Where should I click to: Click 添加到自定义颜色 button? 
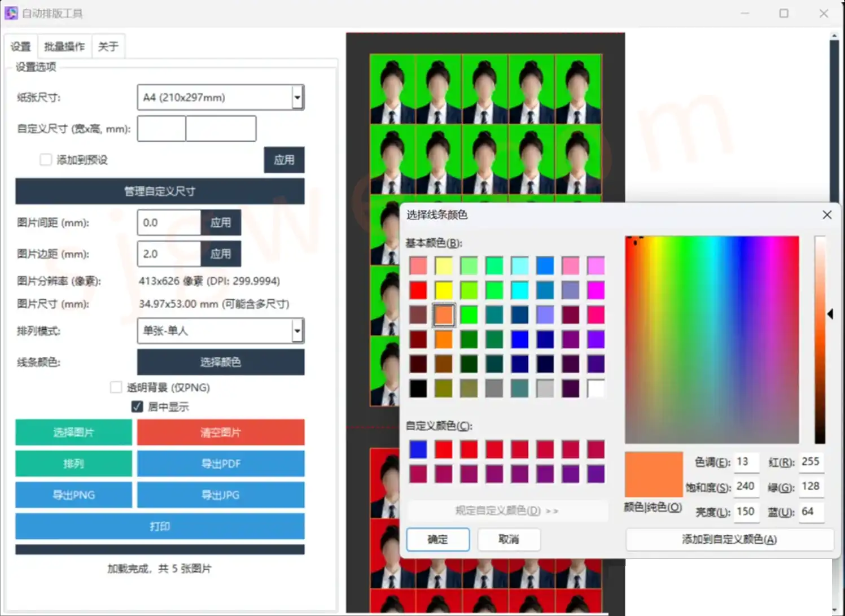tap(729, 539)
